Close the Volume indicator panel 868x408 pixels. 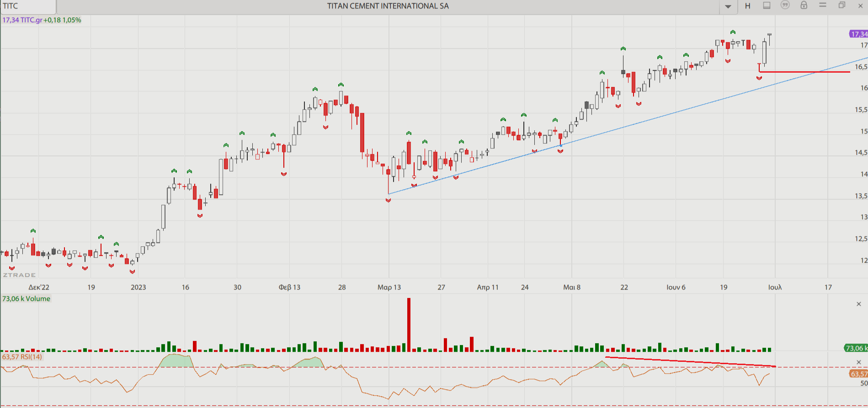pyautogui.click(x=858, y=304)
